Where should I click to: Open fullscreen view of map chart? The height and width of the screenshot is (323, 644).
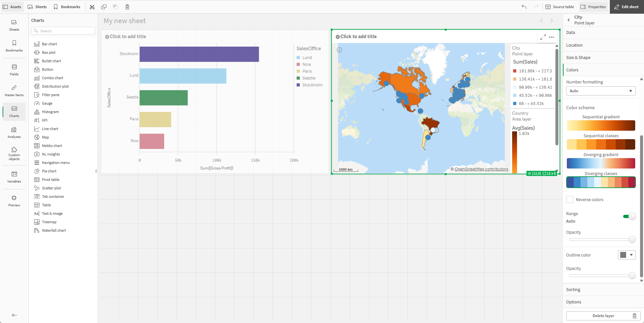click(543, 37)
